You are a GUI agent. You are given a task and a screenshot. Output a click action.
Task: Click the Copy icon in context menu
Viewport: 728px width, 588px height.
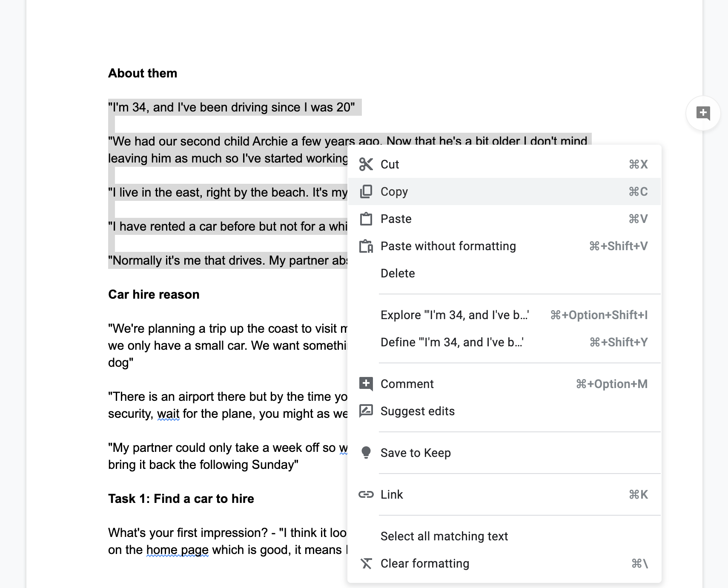coord(366,191)
